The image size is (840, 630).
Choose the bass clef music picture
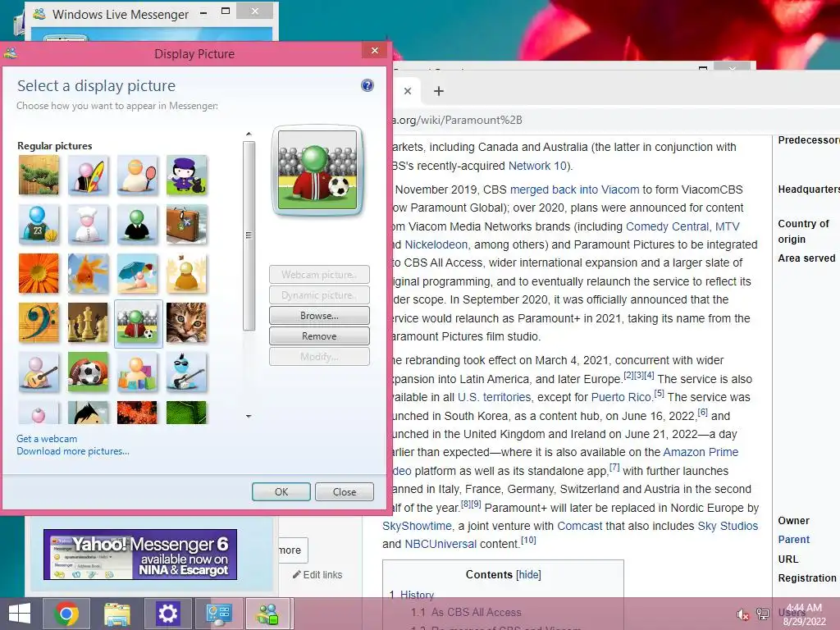click(39, 323)
